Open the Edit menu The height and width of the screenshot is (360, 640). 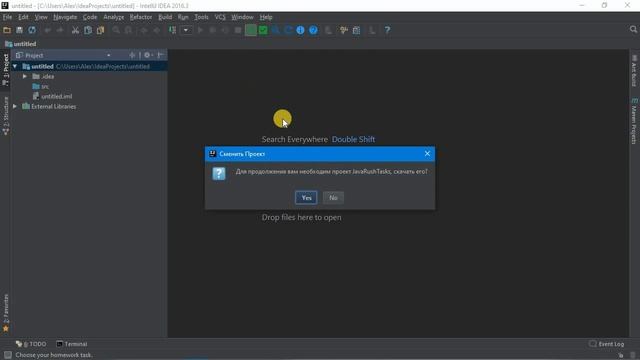[23, 17]
